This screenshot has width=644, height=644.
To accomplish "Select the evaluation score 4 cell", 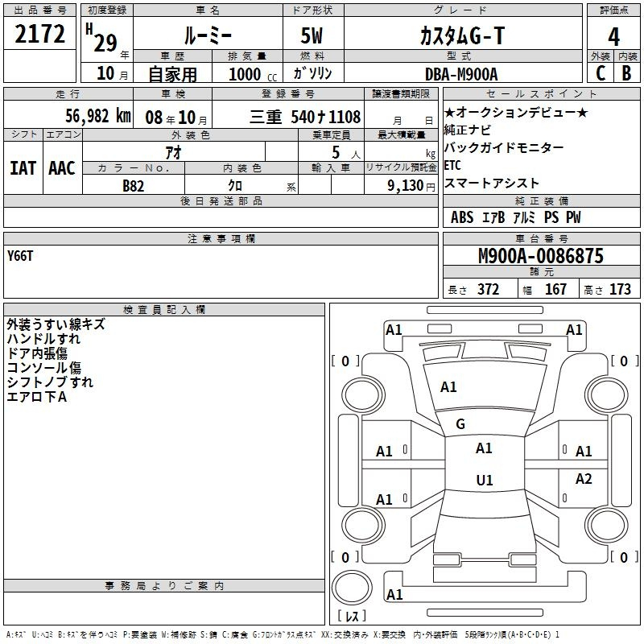I will point(613,35).
